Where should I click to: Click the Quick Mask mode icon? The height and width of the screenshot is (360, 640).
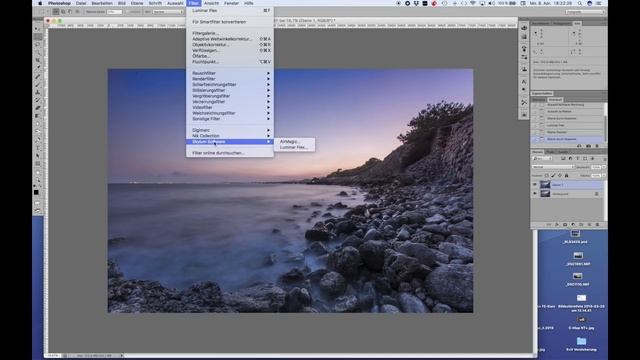(38, 203)
